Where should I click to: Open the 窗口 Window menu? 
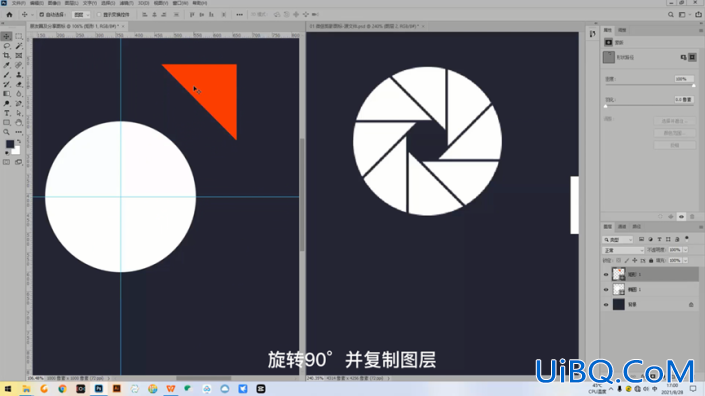180,3
